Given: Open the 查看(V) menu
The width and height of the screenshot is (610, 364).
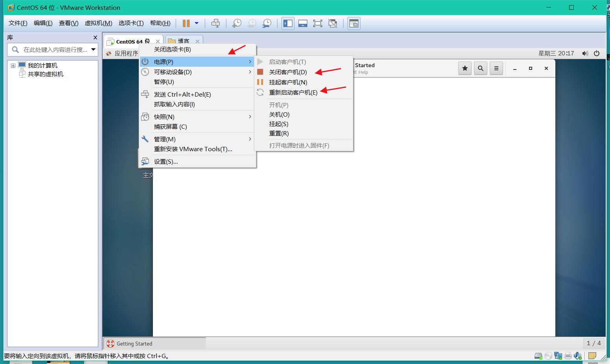Looking at the screenshot, I should (x=69, y=23).
